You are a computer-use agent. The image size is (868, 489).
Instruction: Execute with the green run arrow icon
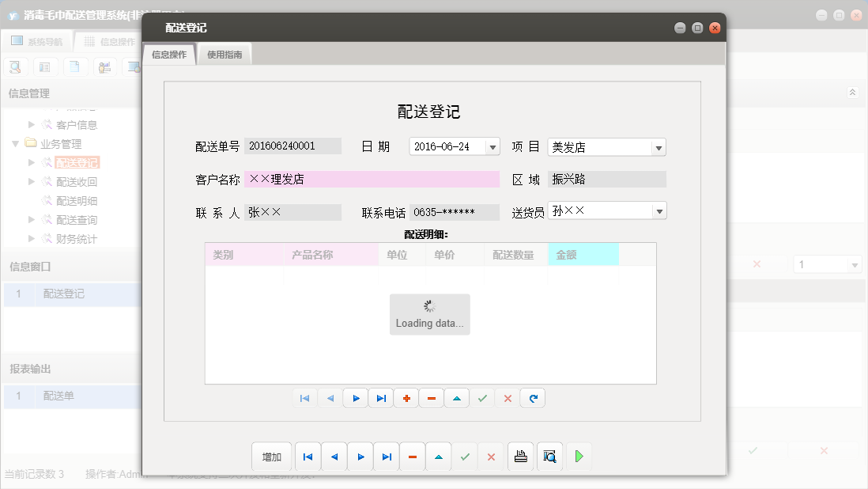(578, 457)
